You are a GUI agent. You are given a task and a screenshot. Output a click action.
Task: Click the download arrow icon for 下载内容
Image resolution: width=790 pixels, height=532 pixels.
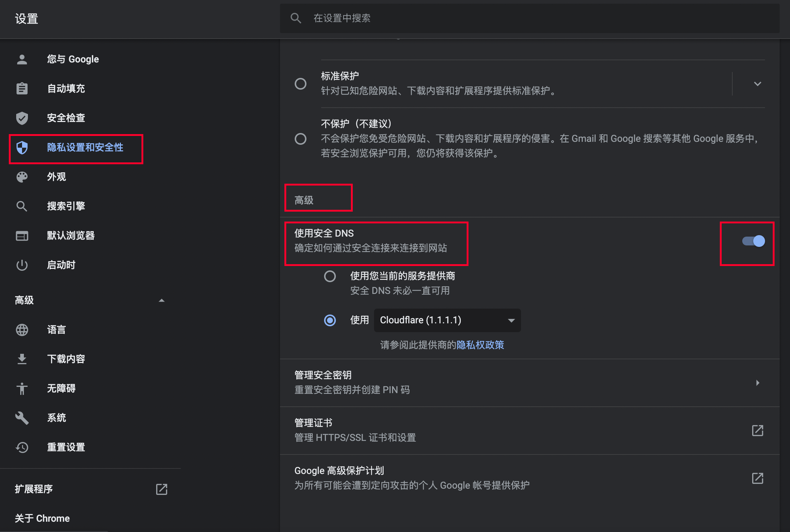coord(22,359)
